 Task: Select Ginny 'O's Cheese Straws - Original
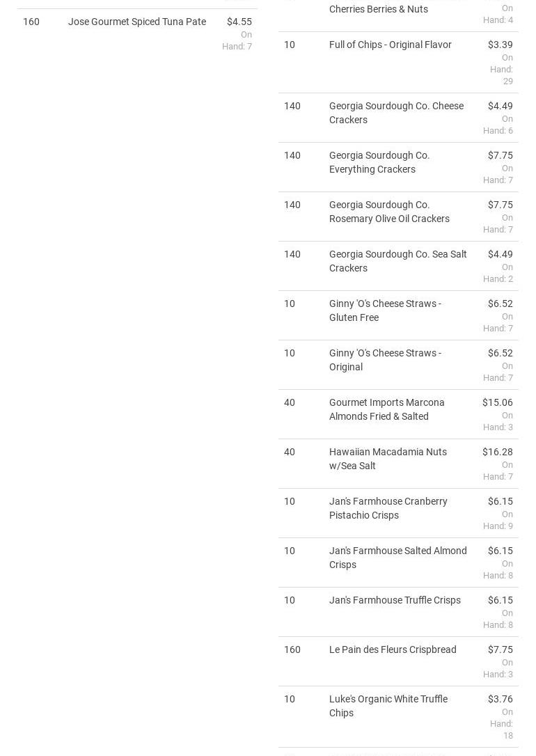384,360
